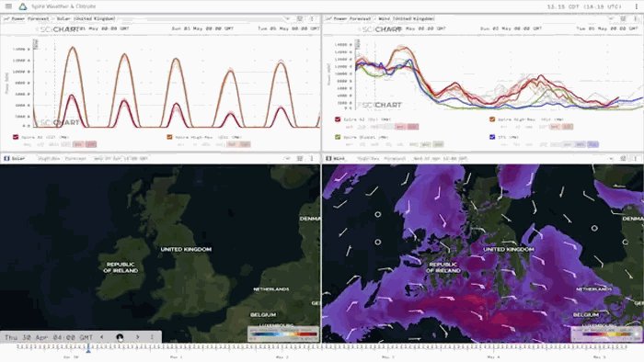Click the May 2 label on the timeline
The height and width of the screenshot is (362, 644).
point(282,357)
